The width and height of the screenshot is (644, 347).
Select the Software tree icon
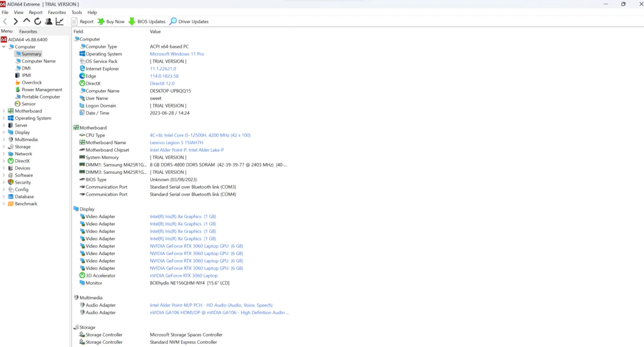[x=11, y=175]
